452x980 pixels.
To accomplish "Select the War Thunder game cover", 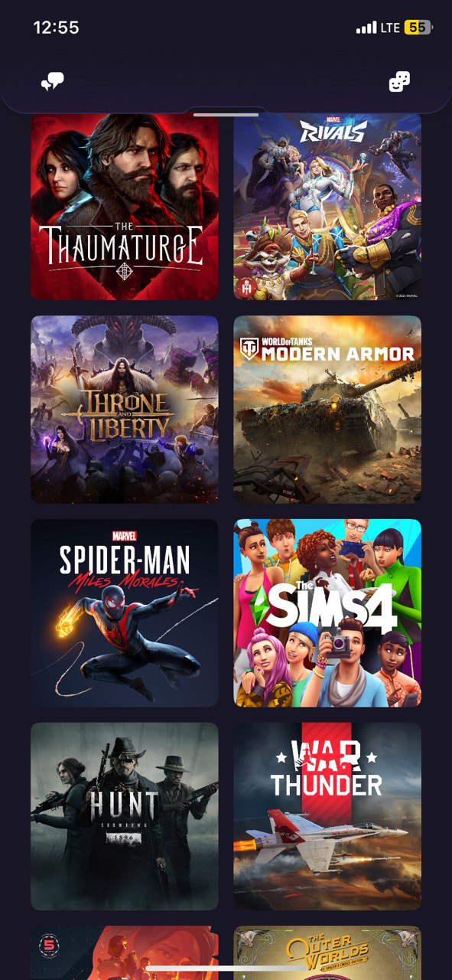I will click(327, 816).
